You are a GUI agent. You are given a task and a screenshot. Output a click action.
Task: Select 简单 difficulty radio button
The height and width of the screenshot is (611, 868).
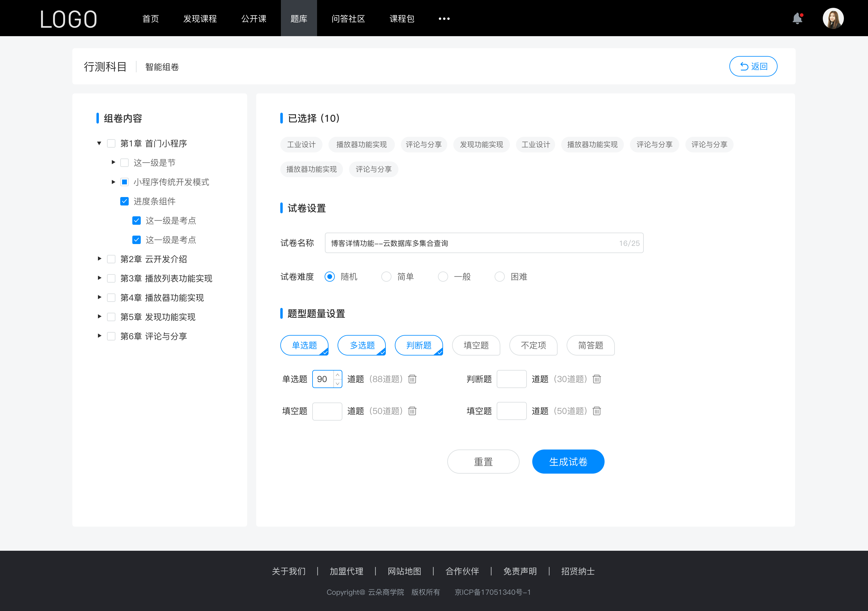[x=386, y=276]
